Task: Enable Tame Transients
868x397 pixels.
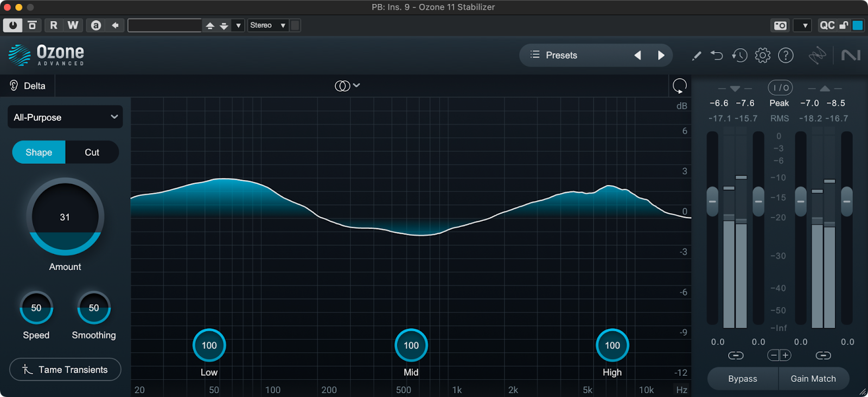Action: [65, 369]
